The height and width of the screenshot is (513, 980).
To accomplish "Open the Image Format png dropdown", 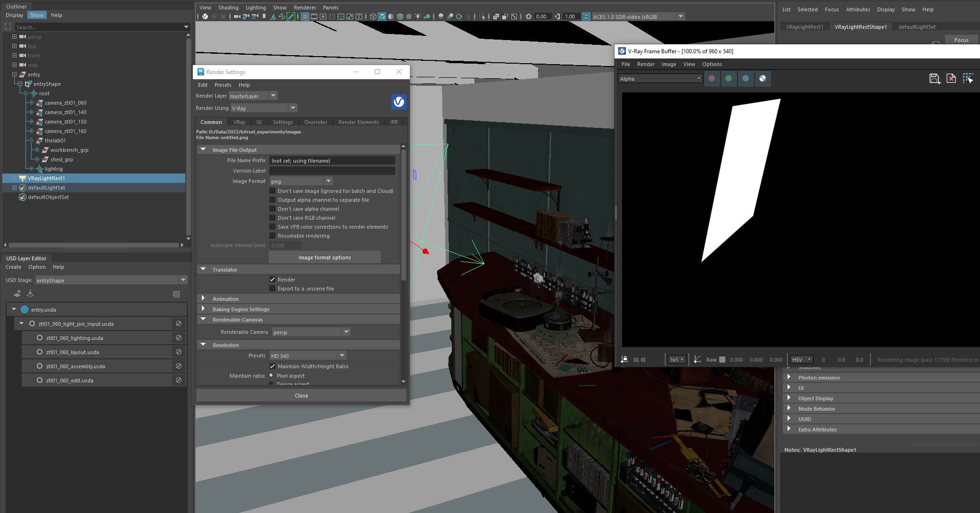I will (301, 181).
